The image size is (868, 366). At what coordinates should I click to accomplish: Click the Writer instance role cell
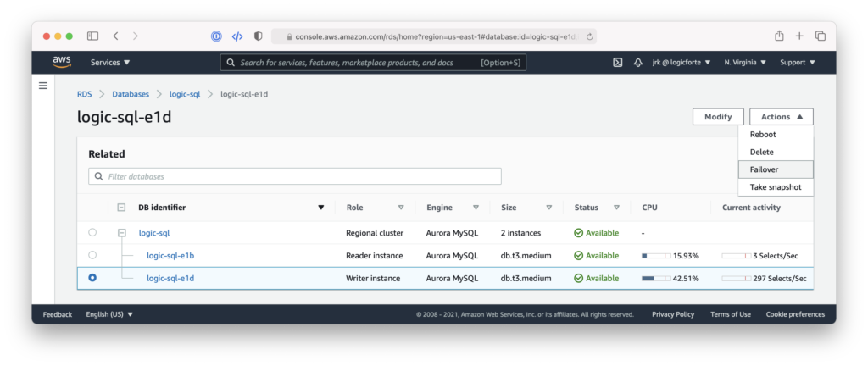tap(373, 278)
